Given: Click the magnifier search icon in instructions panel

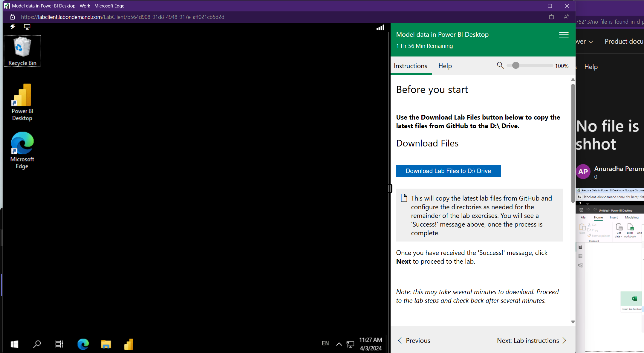Looking at the screenshot, I should click(500, 65).
